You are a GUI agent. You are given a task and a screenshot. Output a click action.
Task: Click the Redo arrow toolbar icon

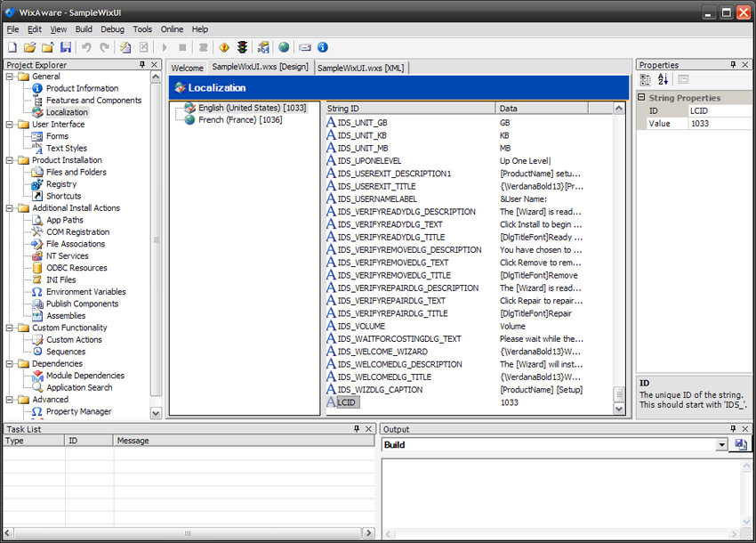click(x=104, y=47)
